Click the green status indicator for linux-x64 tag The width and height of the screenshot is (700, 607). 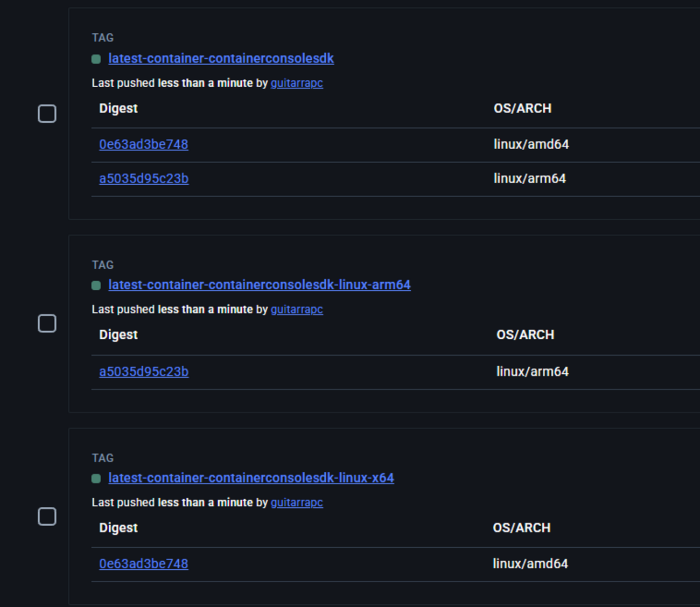(97, 478)
